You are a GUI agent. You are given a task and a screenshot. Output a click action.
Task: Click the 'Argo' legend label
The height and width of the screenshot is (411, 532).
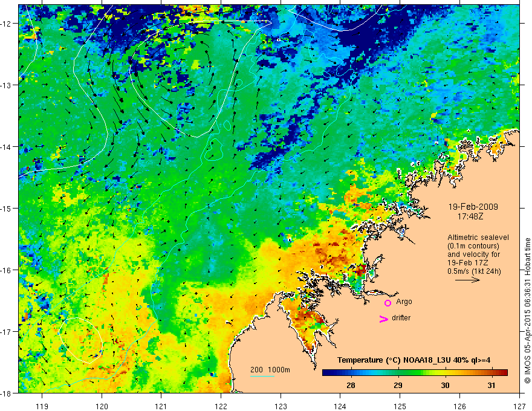(x=404, y=302)
